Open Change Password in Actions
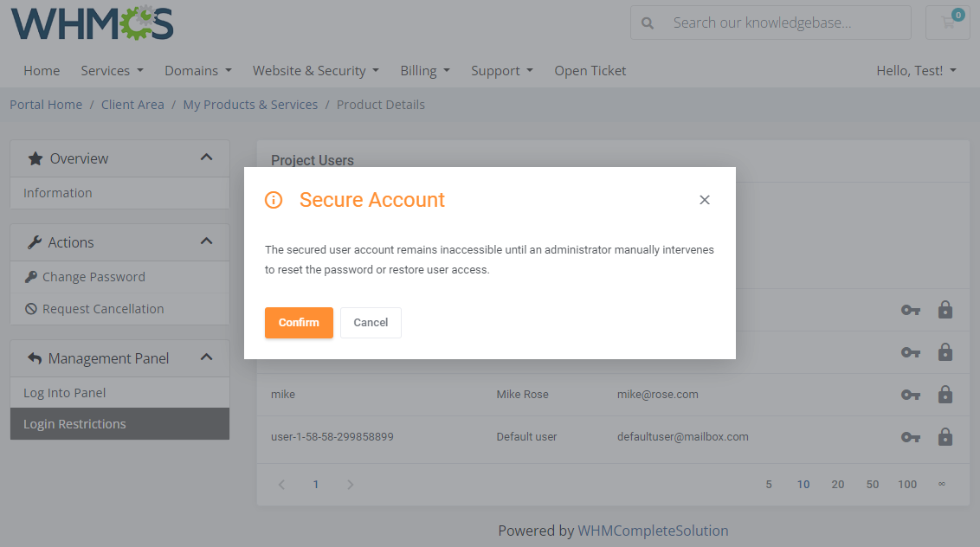Screen dimensions: 980x547 93,277
